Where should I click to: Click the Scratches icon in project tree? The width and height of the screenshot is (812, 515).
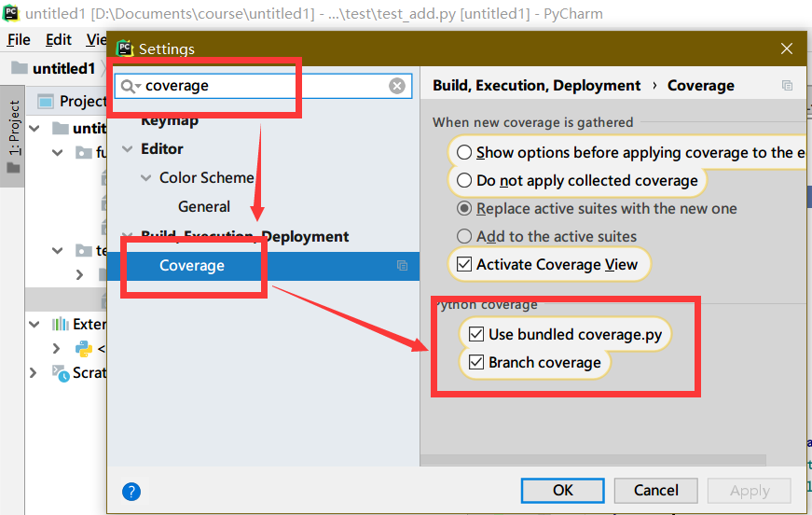[60, 373]
